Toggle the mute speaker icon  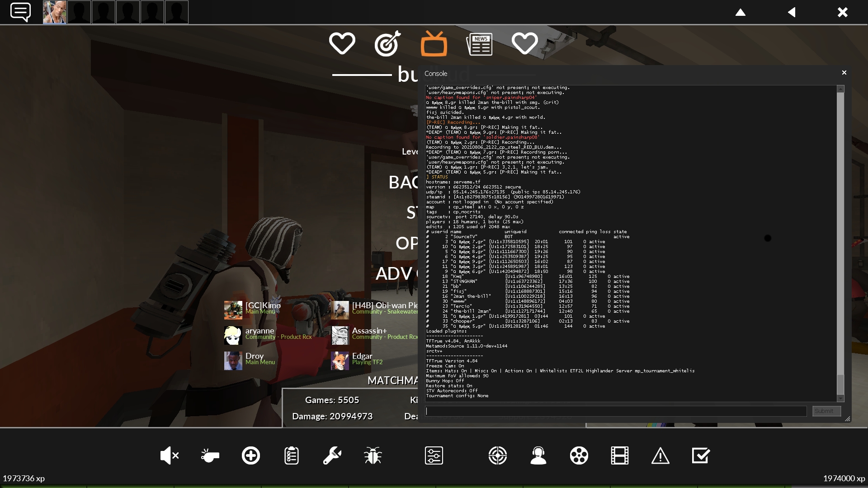[170, 455]
